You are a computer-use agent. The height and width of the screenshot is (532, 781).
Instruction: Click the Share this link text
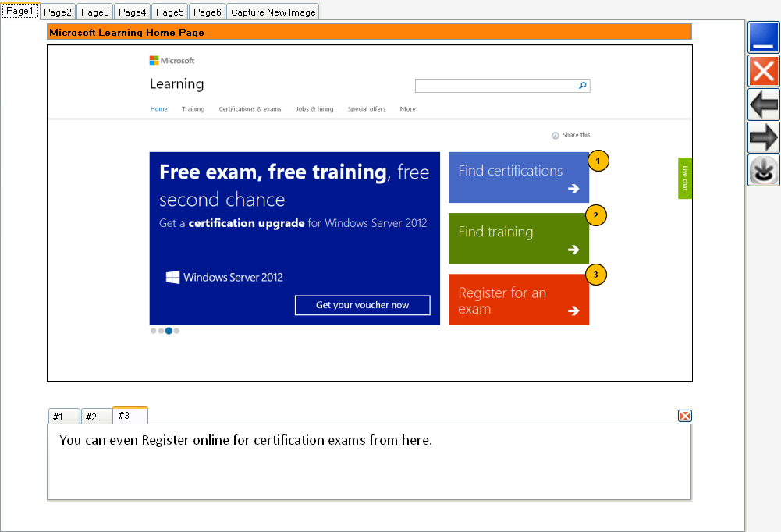577,135
